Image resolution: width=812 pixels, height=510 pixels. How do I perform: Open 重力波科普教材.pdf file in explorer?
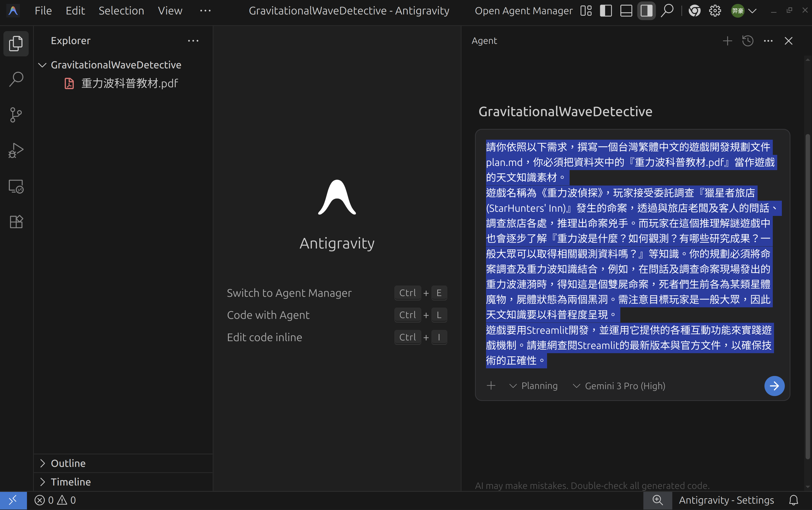pos(129,83)
